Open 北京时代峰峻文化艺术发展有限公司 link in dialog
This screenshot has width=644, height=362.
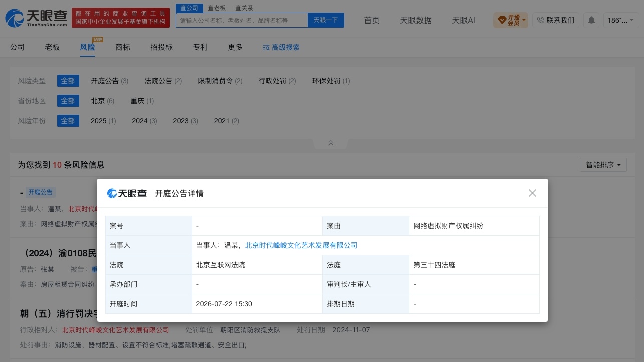(301, 245)
